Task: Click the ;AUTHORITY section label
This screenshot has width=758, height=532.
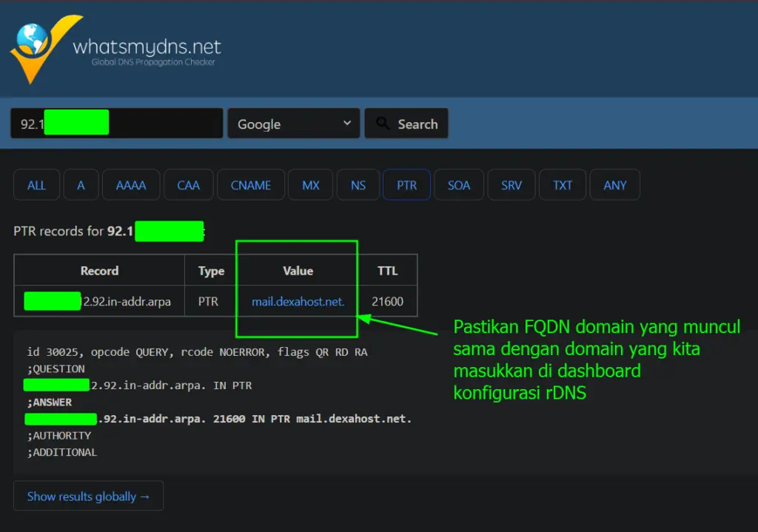Action: [x=59, y=435]
